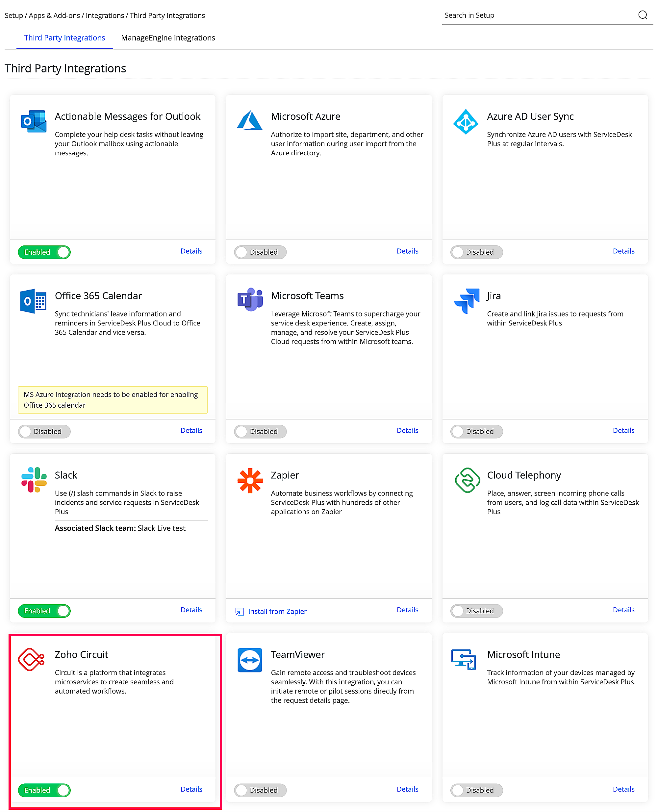Click the Microsoft Azure icon

click(x=250, y=120)
